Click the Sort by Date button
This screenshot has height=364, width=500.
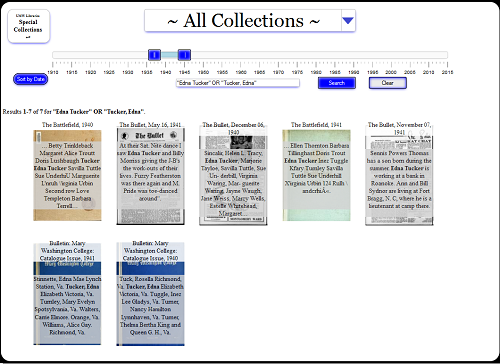(30, 79)
